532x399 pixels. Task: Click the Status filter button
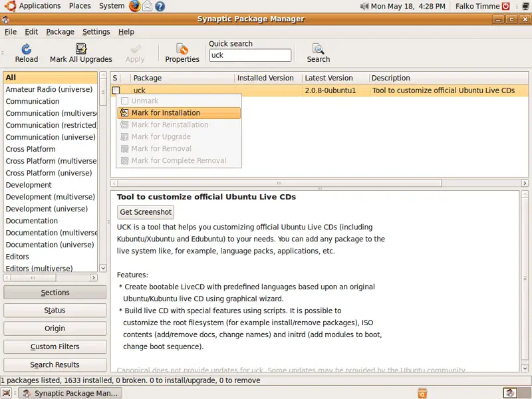click(x=55, y=310)
